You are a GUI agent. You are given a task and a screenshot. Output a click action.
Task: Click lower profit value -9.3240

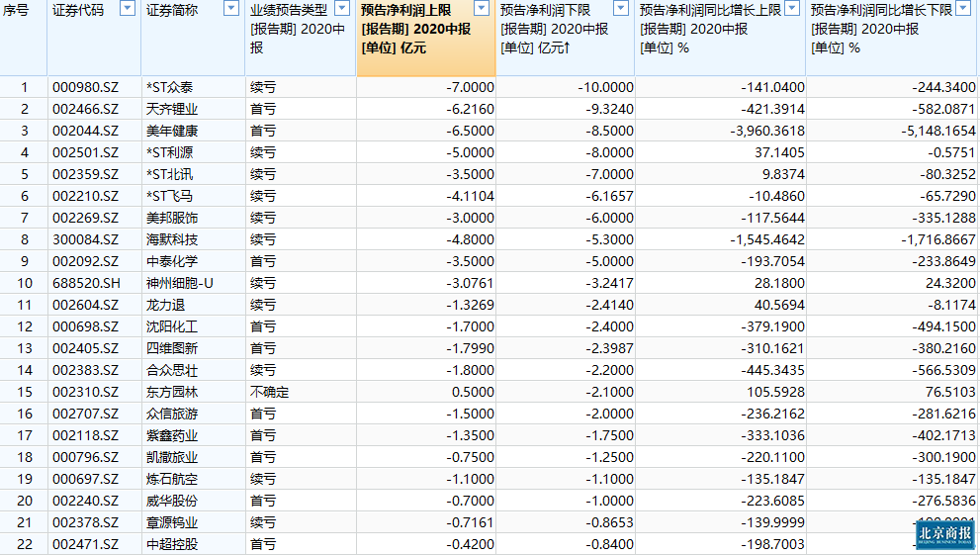coord(609,110)
